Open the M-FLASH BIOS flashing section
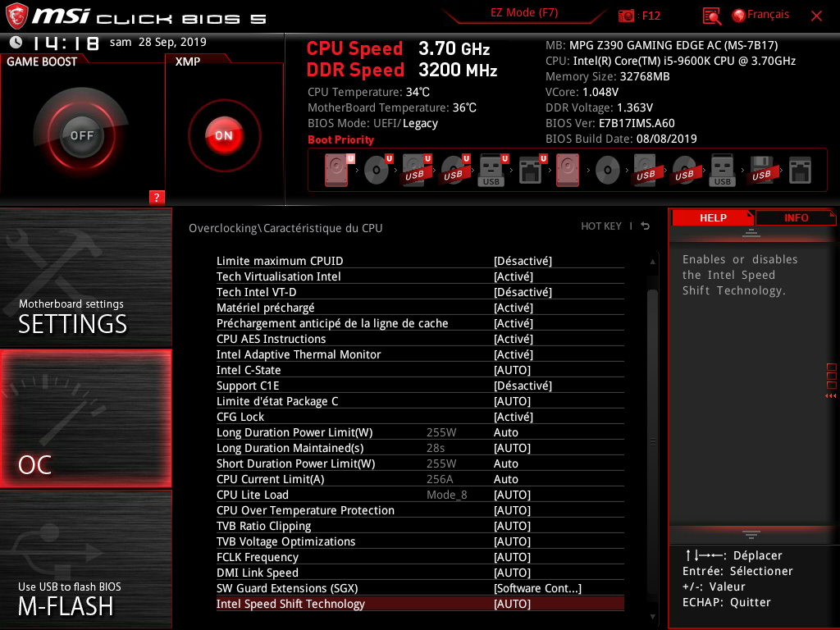The image size is (840, 630). 85,559
